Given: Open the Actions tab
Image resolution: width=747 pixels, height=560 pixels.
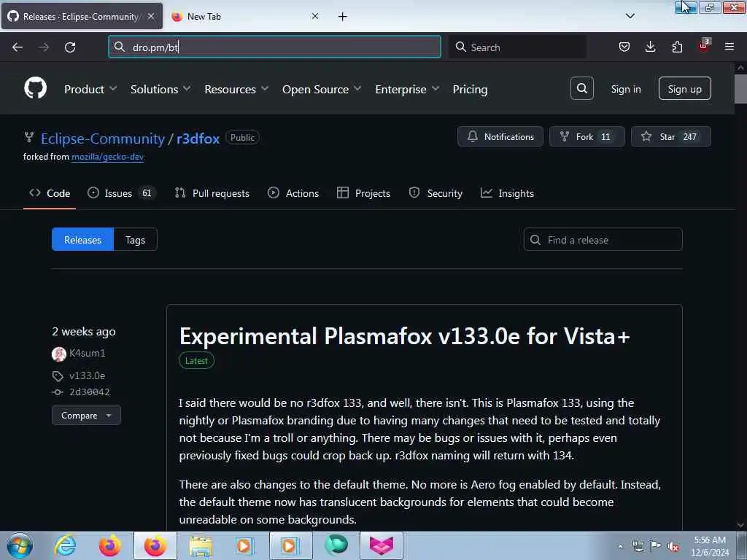Looking at the screenshot, I should tap(293, 193).
